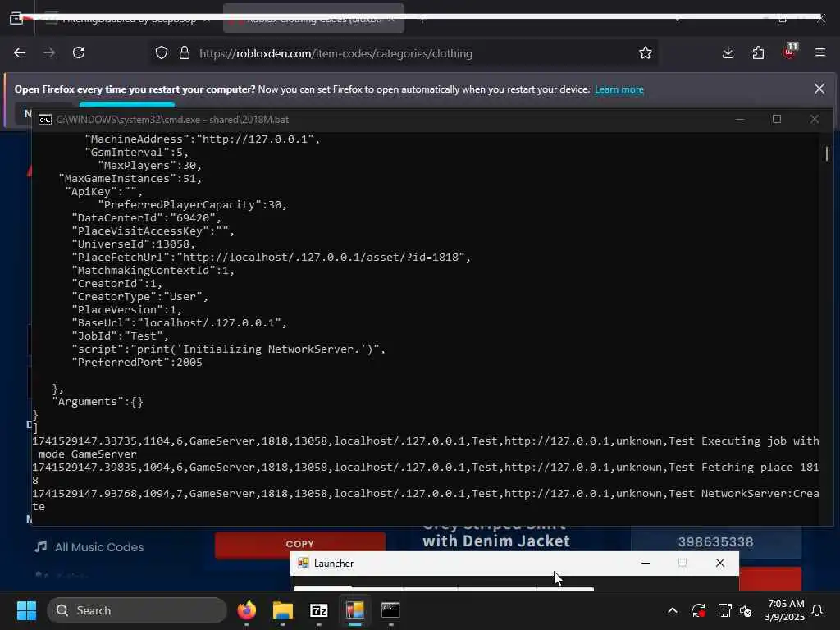Click the "UniverseId":13058 line
The image size is (840, 630).
tap(134, 244)
